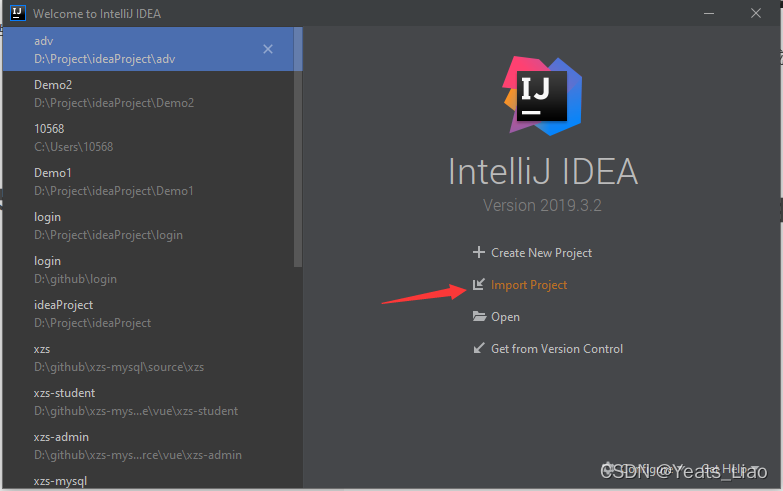Click the folder icon beside Open
Screen dimensions: 783x491
coord(479,316)
